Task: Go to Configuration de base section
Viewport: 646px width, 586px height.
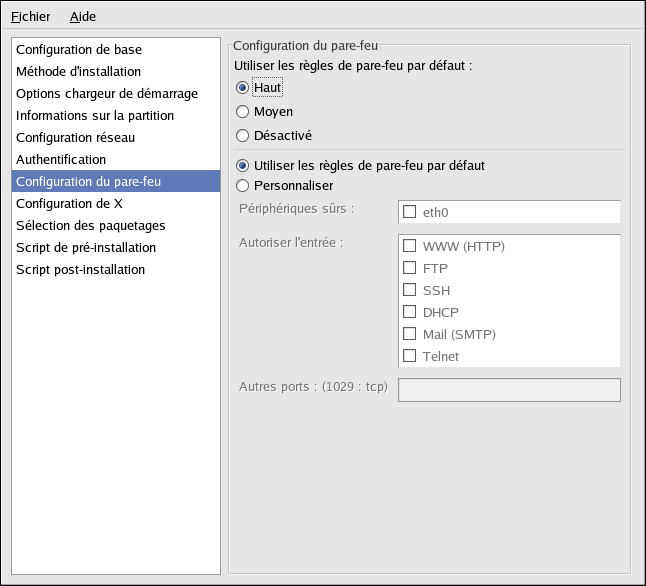Action: [x=116, y=49]
